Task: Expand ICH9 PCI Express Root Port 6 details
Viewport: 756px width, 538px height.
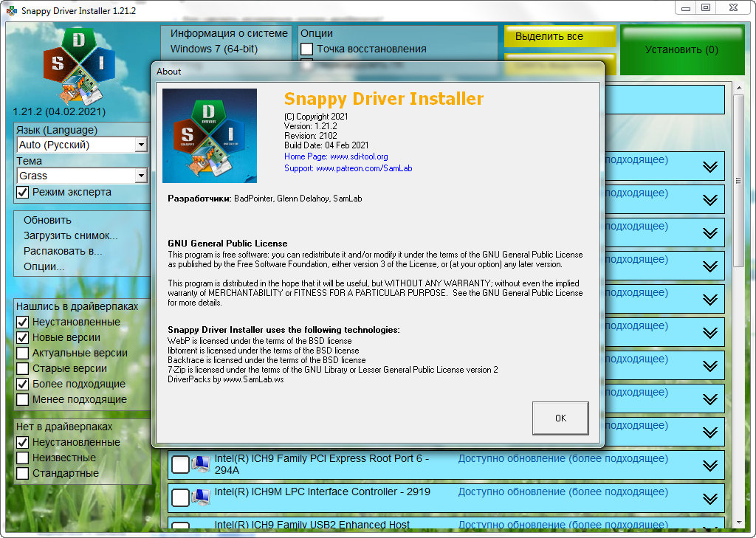Action: coord(709,465)
